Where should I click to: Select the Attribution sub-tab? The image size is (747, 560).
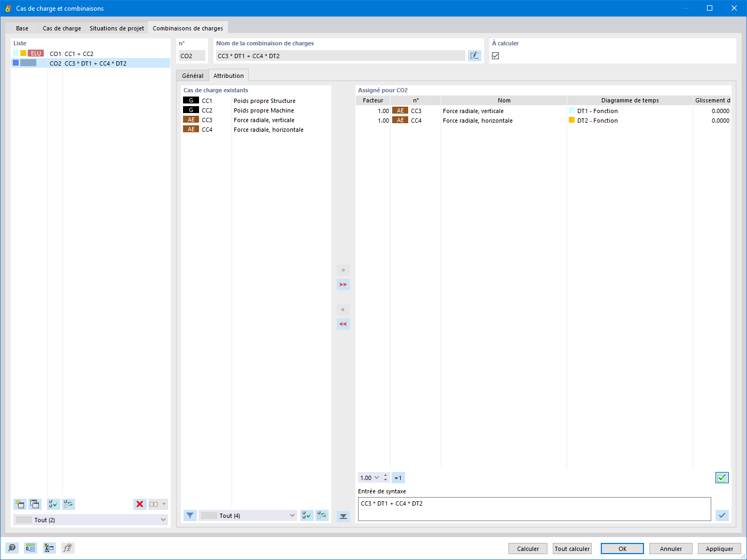click(228, 76)
